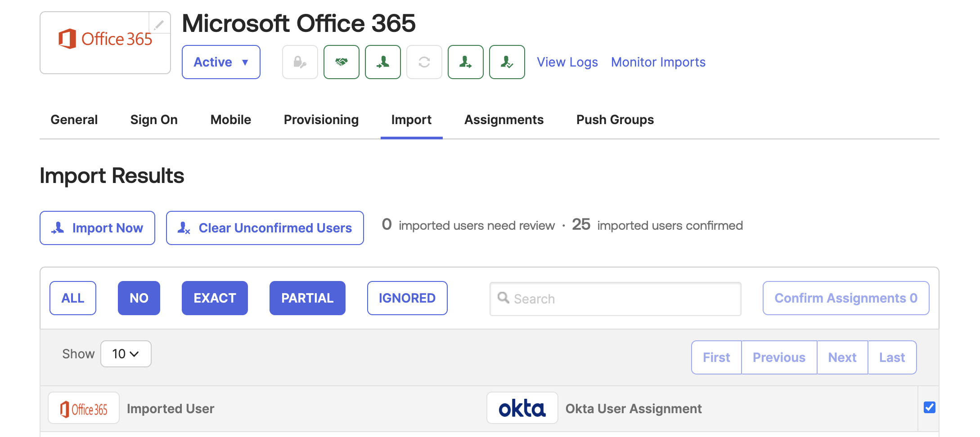Image resolution: width=980 pixels, height=437 pixels.
Task: Open the Active status dropdown
Action: (x=221, y=62)
